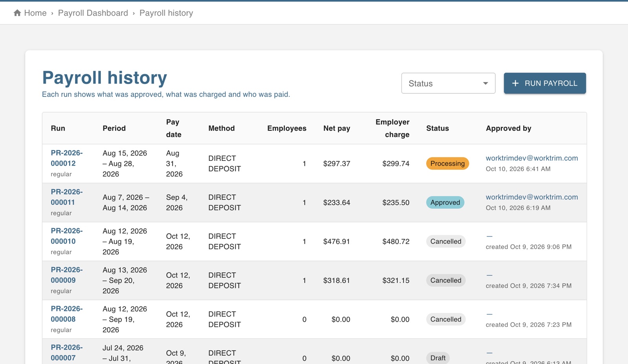Click employer charge $480.72
This screenshot has height=364, width=628.
pos(396,241)
